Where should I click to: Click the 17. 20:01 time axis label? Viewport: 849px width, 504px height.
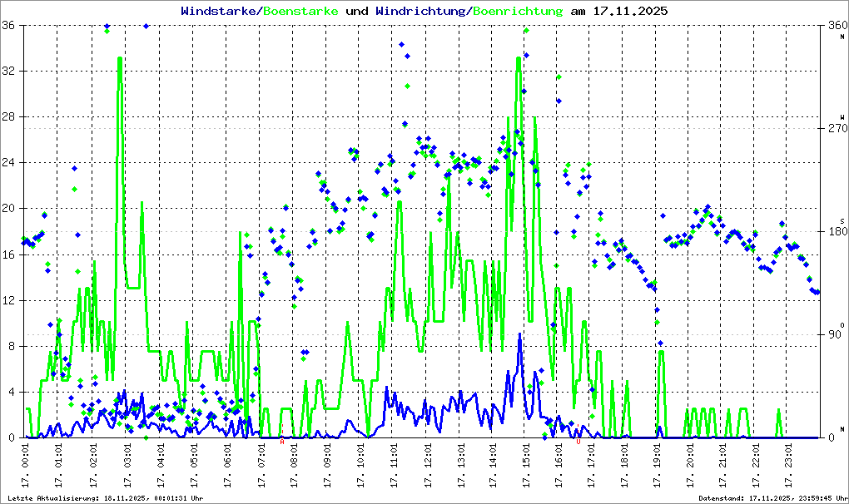point(690,466)
